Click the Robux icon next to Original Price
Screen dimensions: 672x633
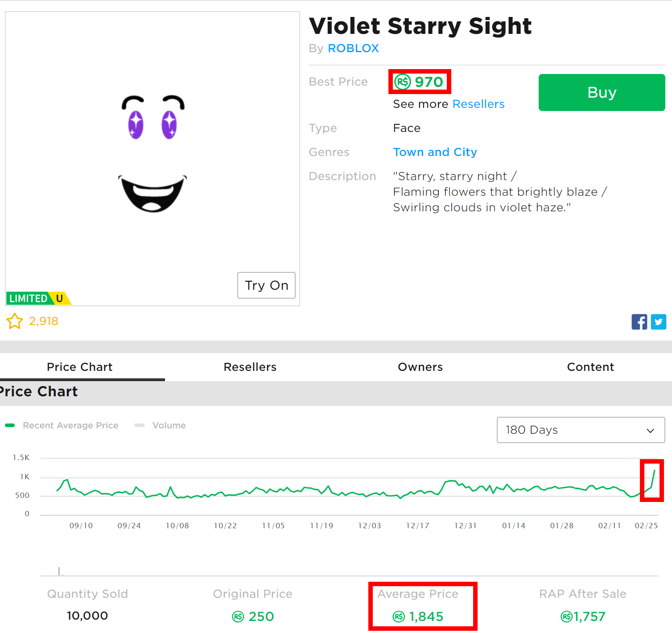[x=238, y=617]
